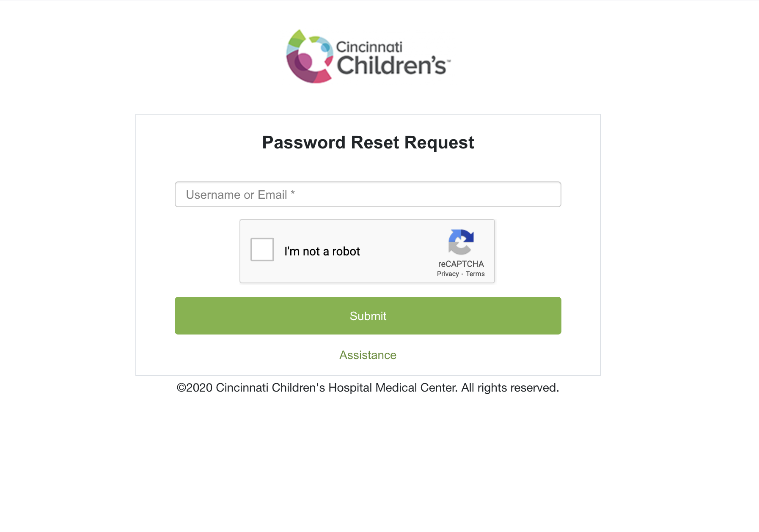Image resolution: width=759 pixels, height=532 pixels.
Task: Click the Password Reset Request heading
Action: click(368, 143)
